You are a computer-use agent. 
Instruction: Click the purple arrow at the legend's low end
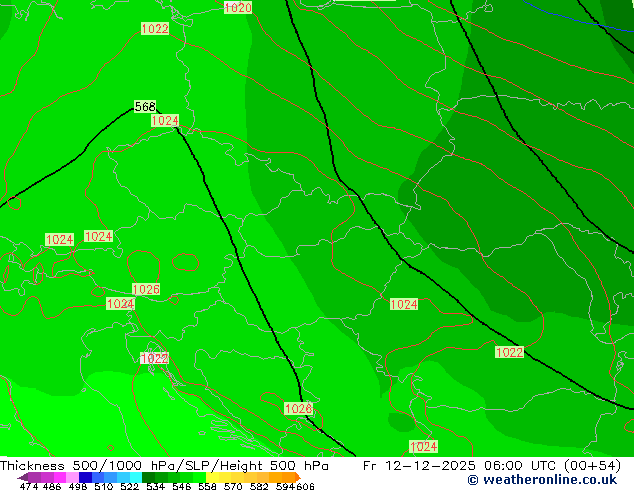(23, 477)
